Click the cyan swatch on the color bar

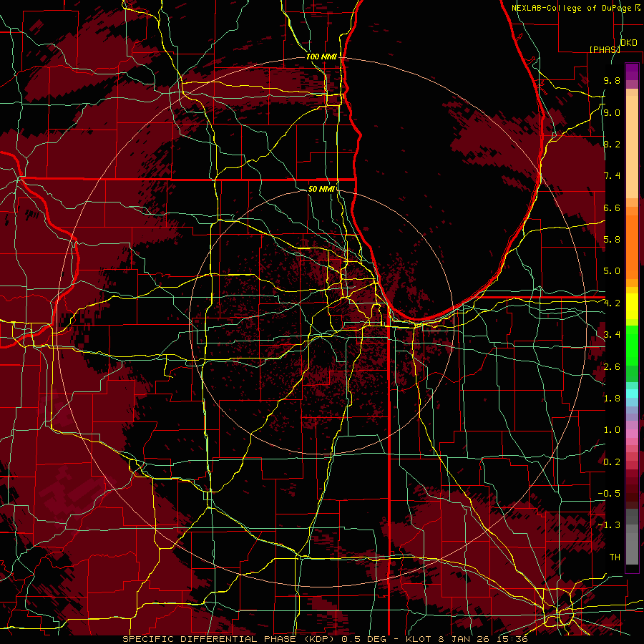(632, 393)
